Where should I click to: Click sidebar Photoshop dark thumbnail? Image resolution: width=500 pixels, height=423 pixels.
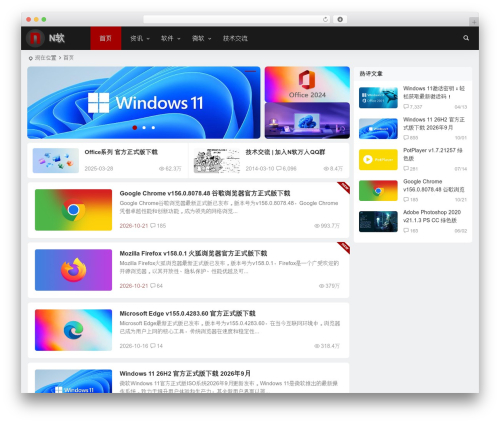(x=378, y=221)
